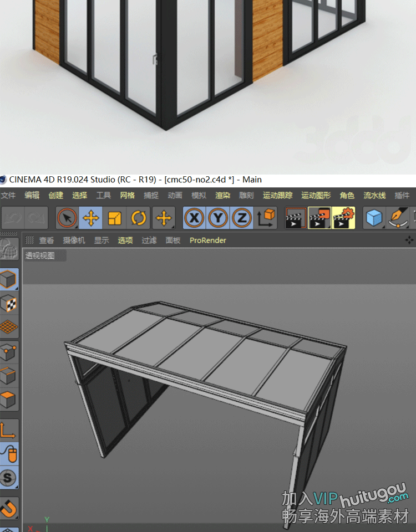Click the Points mode icon
Image resolution: width=416 pixels, height=532 pixels.
(9, 351)
